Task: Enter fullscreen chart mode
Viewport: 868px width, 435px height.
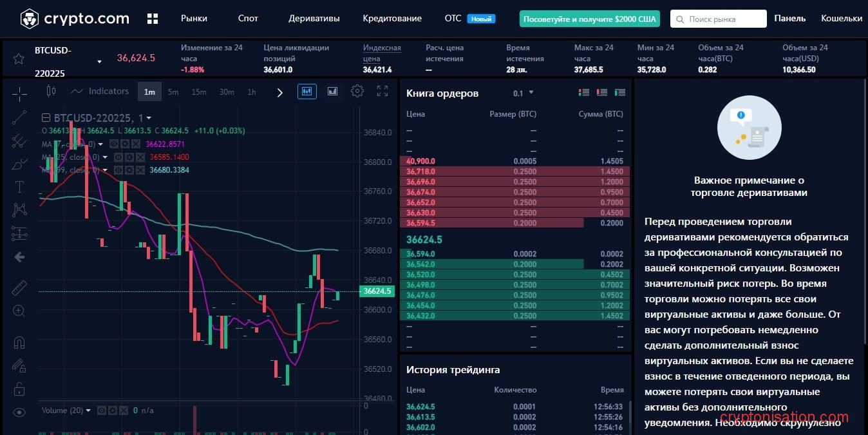Action: point(382,92)
